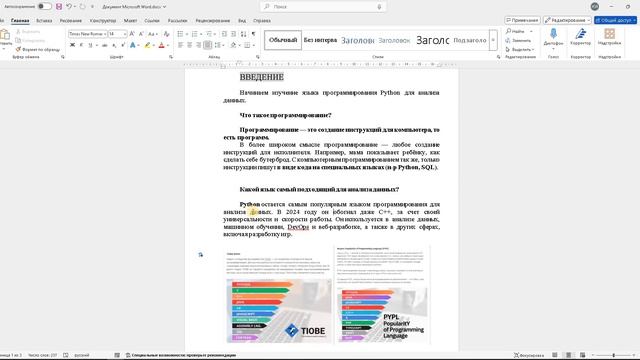Screen dimensions: 640x360
Task: Toggle Superscript formatting
Action: [123, 45]
